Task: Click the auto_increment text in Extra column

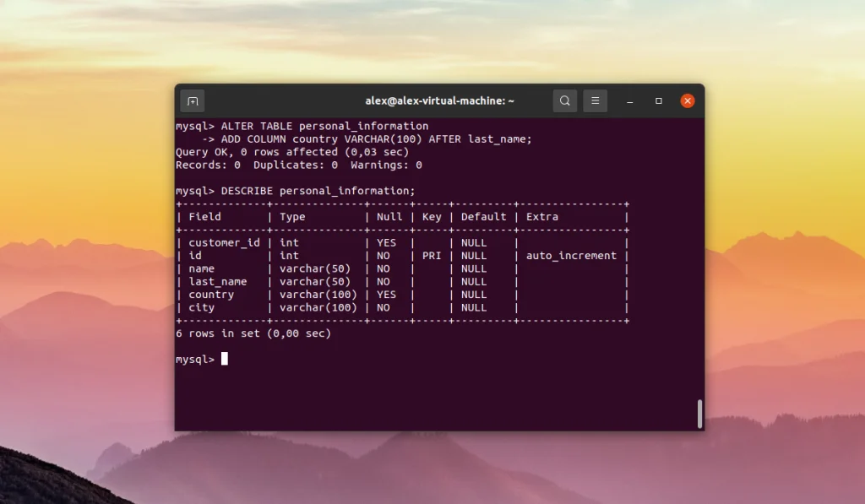Action: tap(571, 255)
